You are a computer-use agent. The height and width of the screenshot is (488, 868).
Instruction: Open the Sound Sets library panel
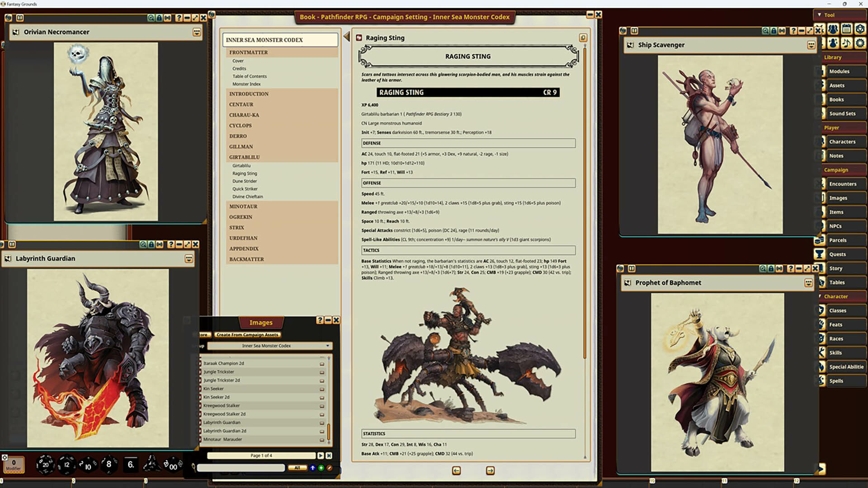point(844,113)
